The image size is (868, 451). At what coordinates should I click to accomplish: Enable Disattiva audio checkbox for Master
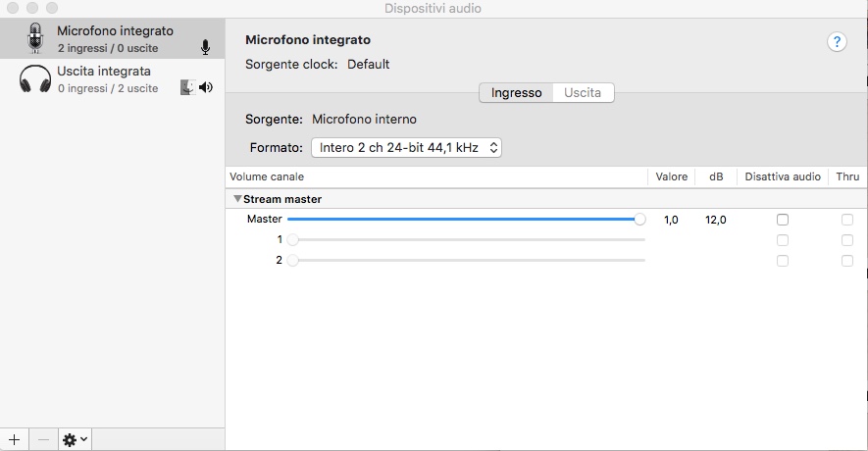pos(783,220)
